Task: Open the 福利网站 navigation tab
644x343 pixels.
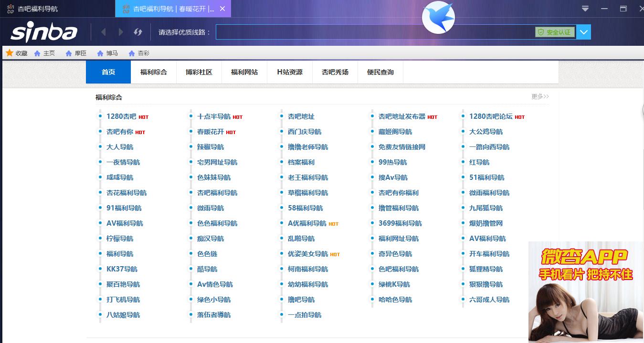Action: point(244,72)
